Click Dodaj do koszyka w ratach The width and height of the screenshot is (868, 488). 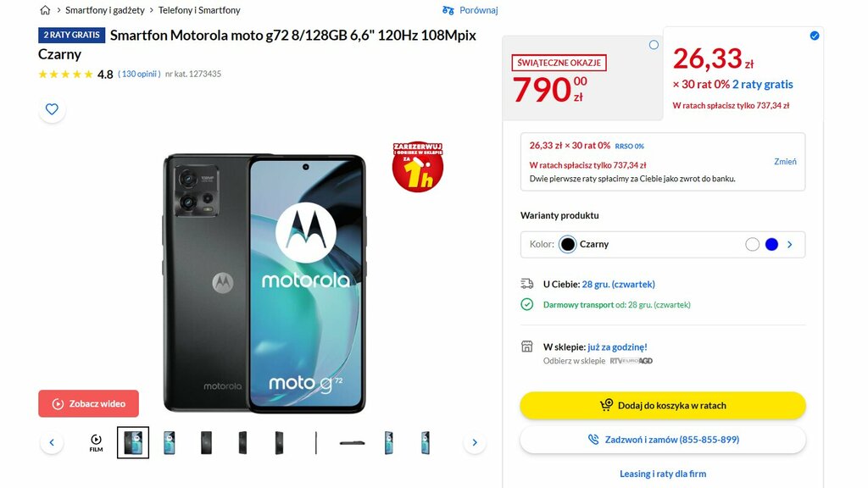[663, 406]
